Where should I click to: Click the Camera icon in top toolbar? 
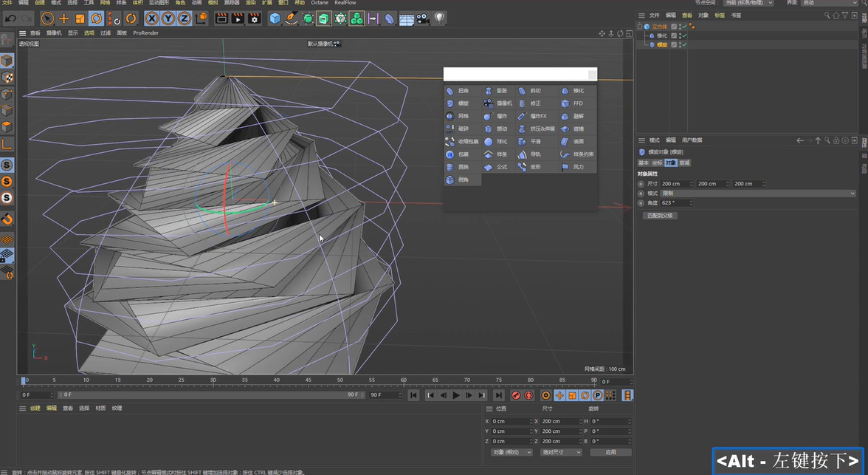422,19
